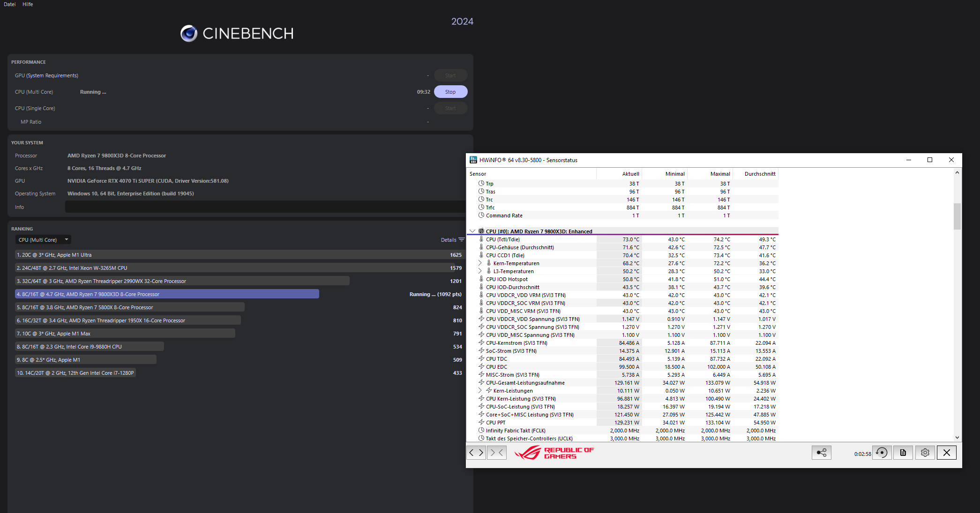Click the HWiNFO expand/collapse arrows button
Image resolution: width=980 pixels, height=513 pixels.
pos(476,453)
